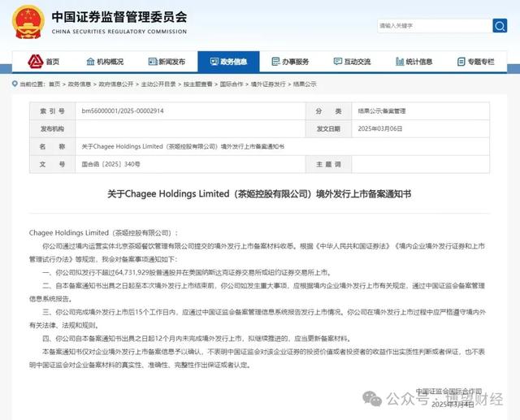
Task: Click the 办事服务 services icon
Action: 272,62
